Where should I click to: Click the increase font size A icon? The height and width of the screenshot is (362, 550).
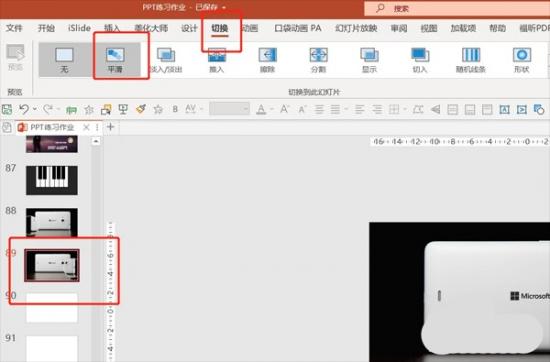click(x=284, y=109)
